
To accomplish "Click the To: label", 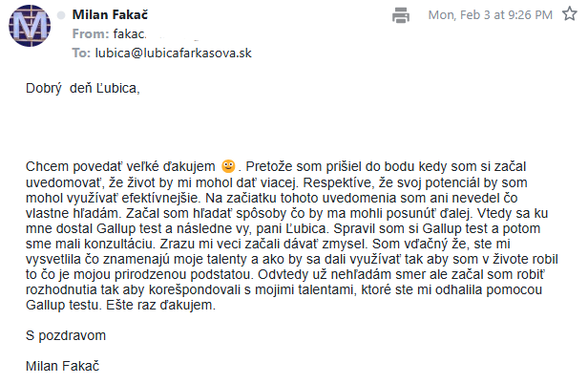I will tap(81, 53).
